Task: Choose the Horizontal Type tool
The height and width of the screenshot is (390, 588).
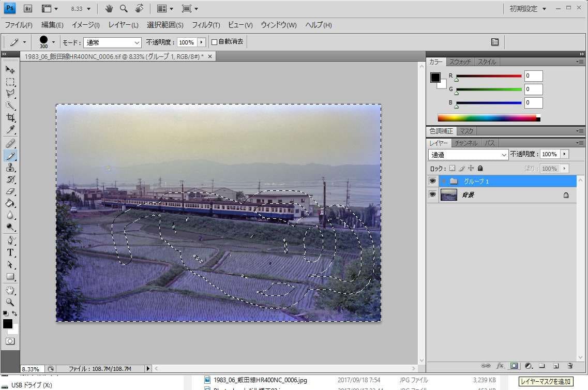Action: coord(10,252)
